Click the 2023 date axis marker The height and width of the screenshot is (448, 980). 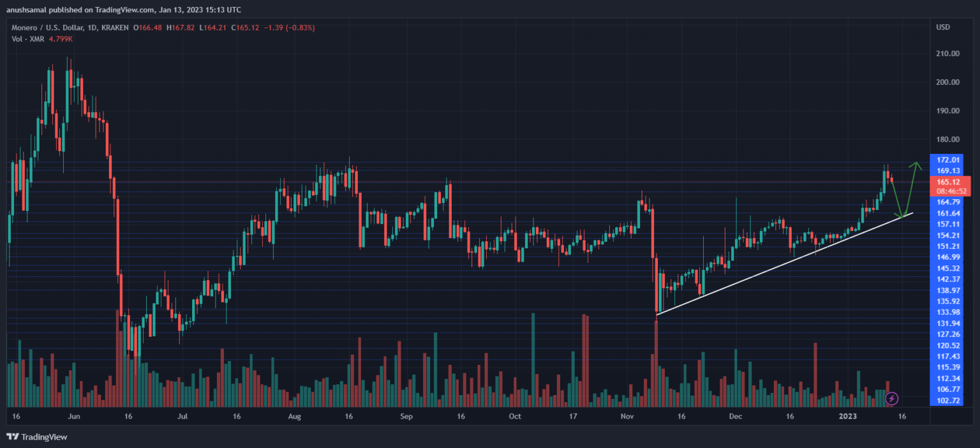848,416
